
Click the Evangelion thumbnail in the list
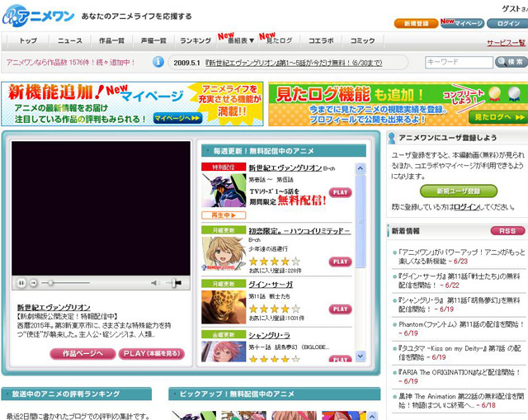224,191
